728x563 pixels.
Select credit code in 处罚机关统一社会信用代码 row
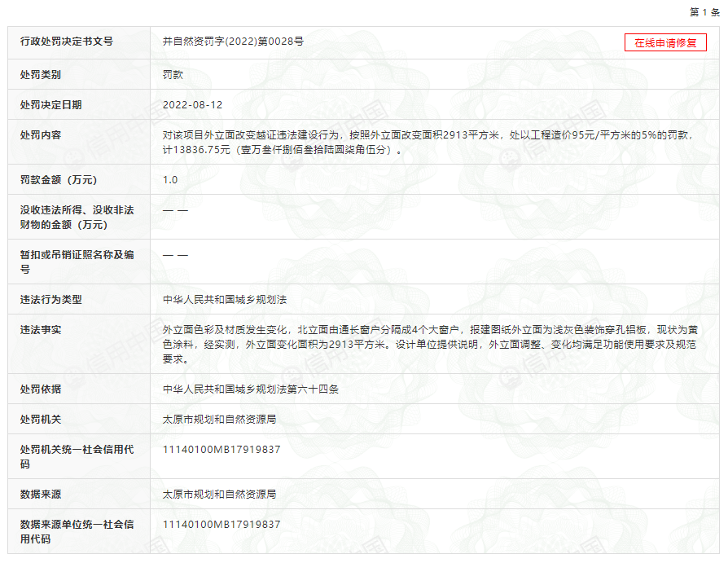tap(221, 450)
